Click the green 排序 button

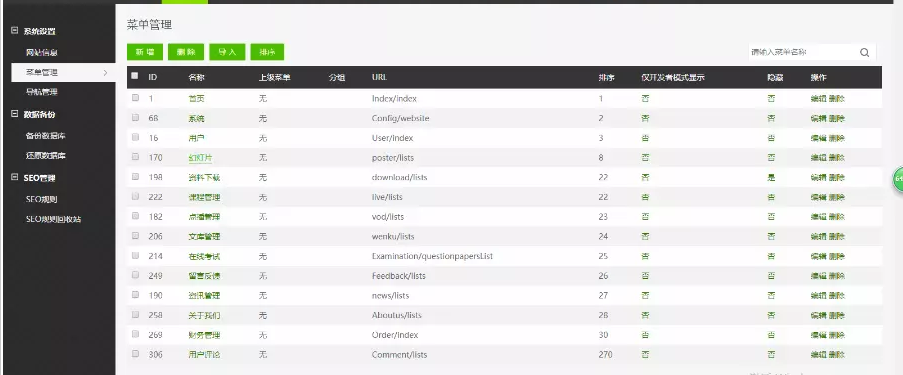(x=267, y=52)
